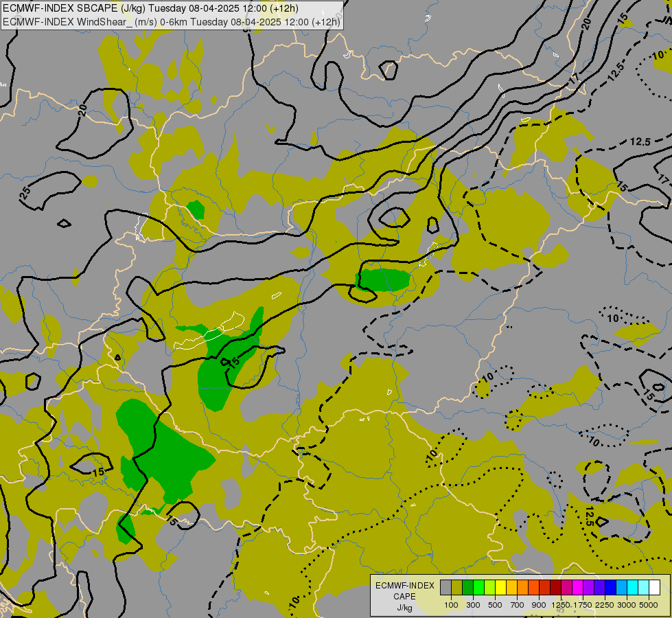The image size is (672, 618).
Task: Select the brick red swatch right of 900
Action: pyautogui.click(x=545, y=587)
